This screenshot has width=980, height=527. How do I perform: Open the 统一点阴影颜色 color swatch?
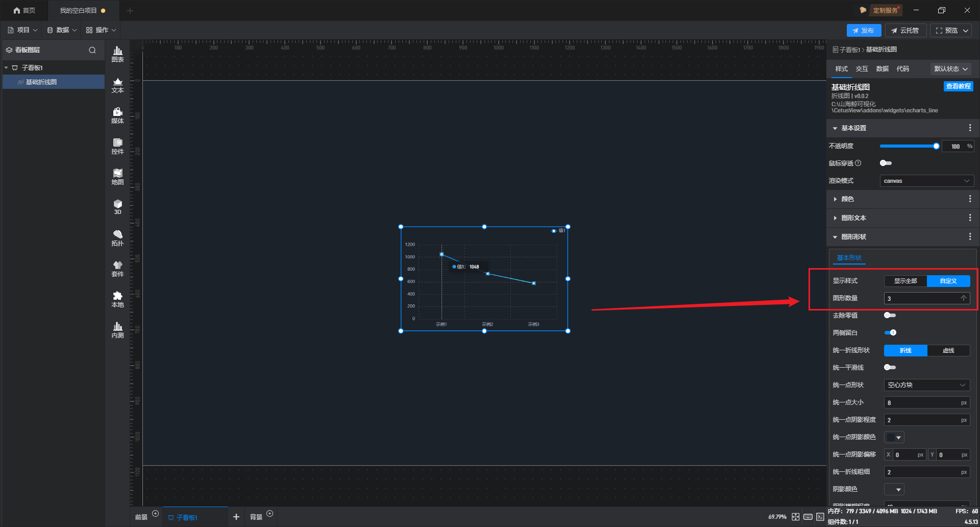point(894,437)
